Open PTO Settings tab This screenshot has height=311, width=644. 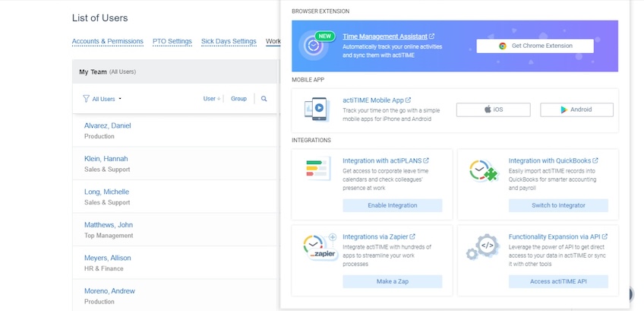tap(172, 41)
